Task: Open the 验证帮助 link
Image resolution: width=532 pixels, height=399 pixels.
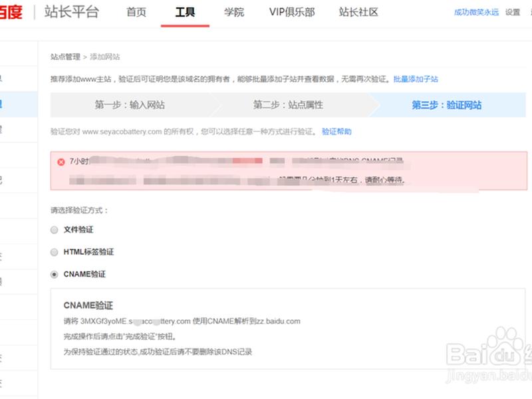Action: 336,132
